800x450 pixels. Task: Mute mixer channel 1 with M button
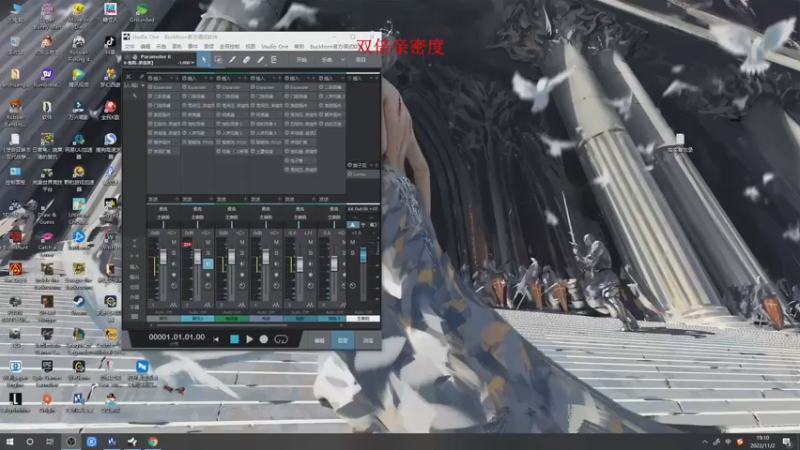[174, 242]
